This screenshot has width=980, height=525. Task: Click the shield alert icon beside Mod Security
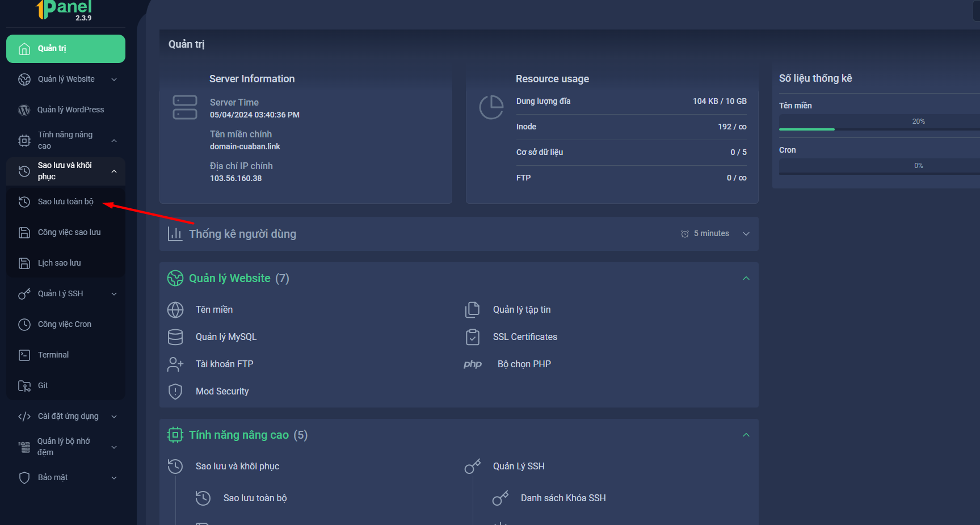[175, 392]
